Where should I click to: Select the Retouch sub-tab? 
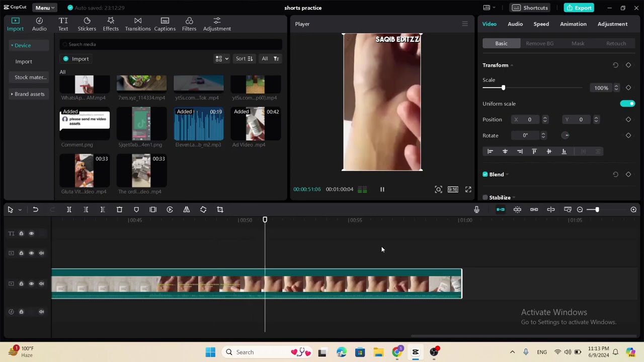pyautogui.click(x=616, y=43)
